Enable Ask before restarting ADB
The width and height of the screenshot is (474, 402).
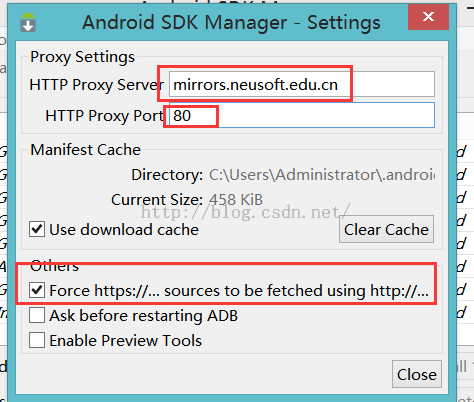[x=37, y=315]
